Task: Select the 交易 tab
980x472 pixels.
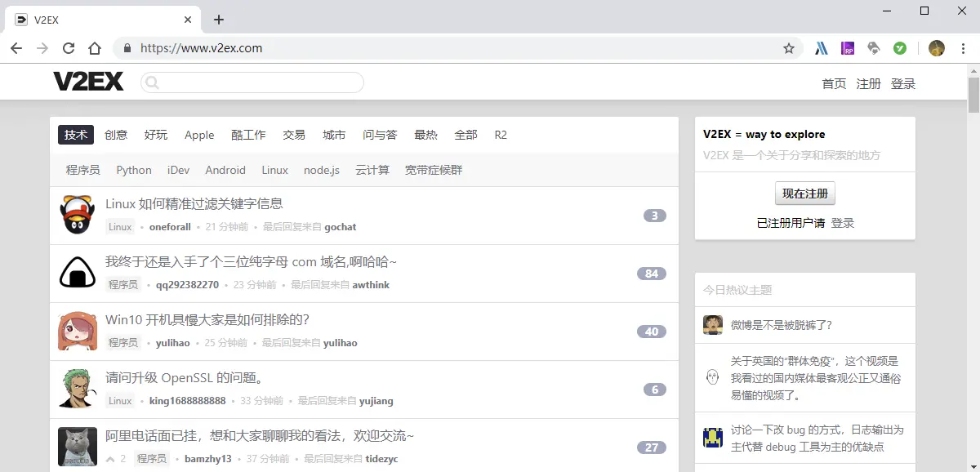Action: coord(294,135)
